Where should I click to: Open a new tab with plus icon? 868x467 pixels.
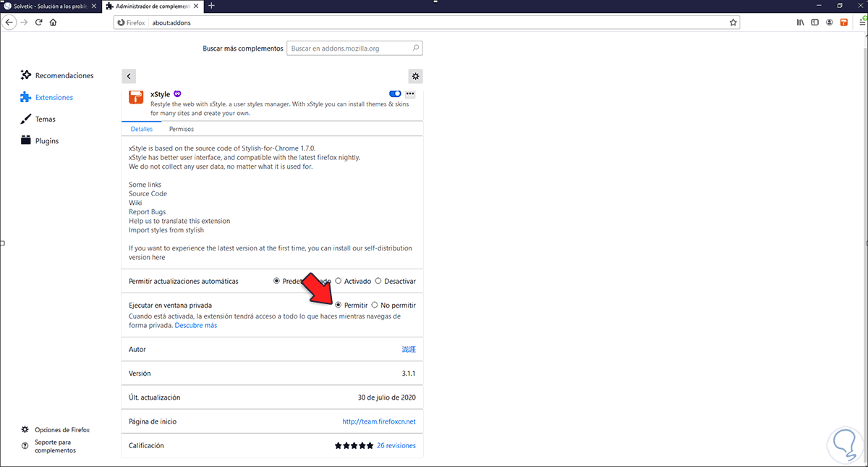coord(211,6)
